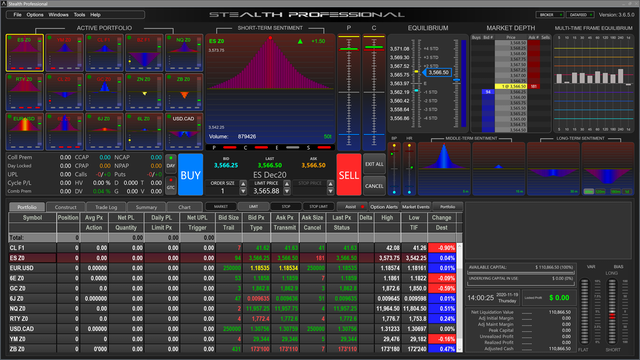
Task: Select the NQ Z0 portfolio tile
Action: (184, 53)
